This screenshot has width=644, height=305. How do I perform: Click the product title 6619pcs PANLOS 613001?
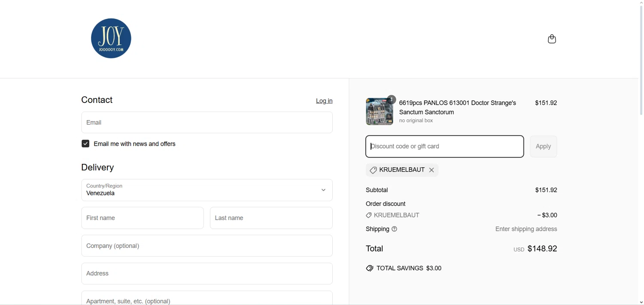[x=458, y=108]
